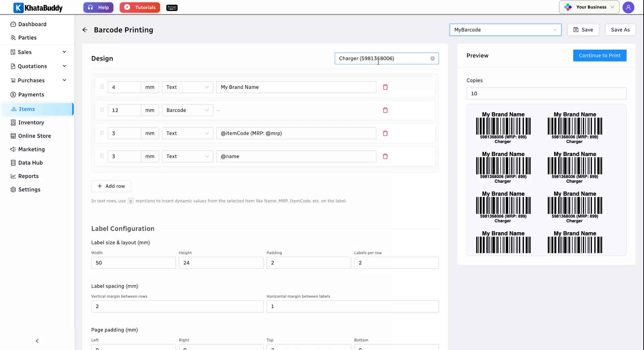Delete the Barcode row
Viewport: 644px width, 350px height.
[x=385, y=110]
